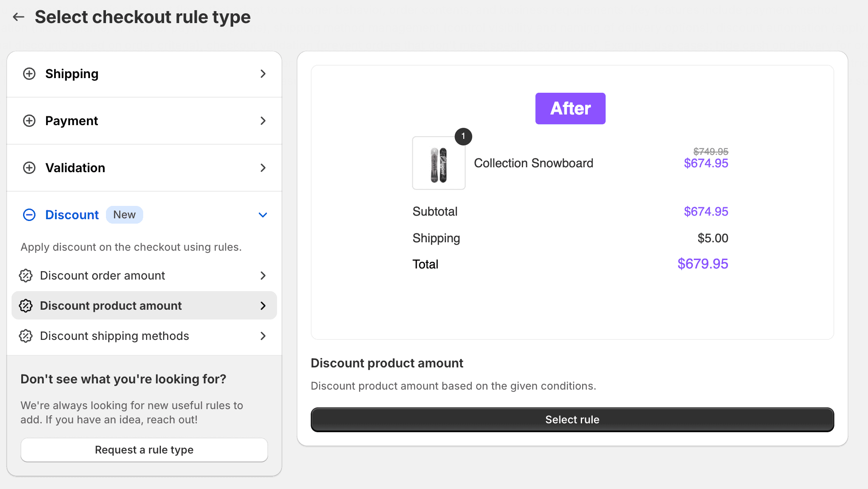
Task: Click Request a rule type
Action: click(x=144, y=450)
